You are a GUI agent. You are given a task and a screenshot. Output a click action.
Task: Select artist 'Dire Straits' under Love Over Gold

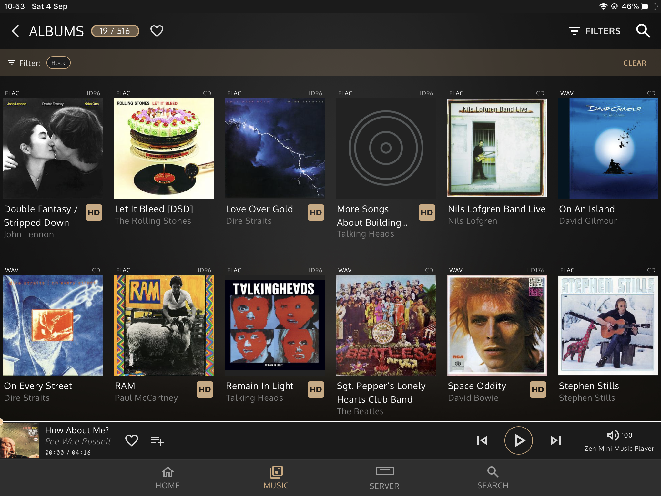click(x=249, y=221)
